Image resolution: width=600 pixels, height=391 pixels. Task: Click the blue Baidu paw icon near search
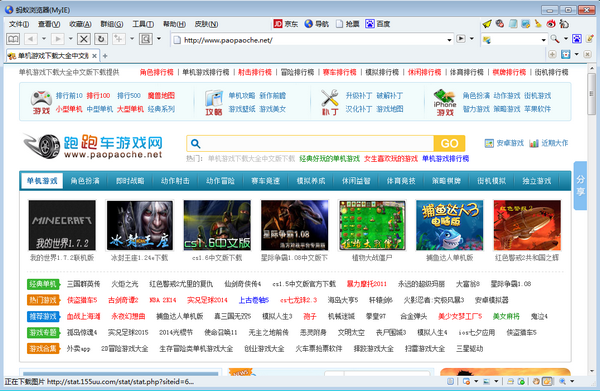point(577,39)
